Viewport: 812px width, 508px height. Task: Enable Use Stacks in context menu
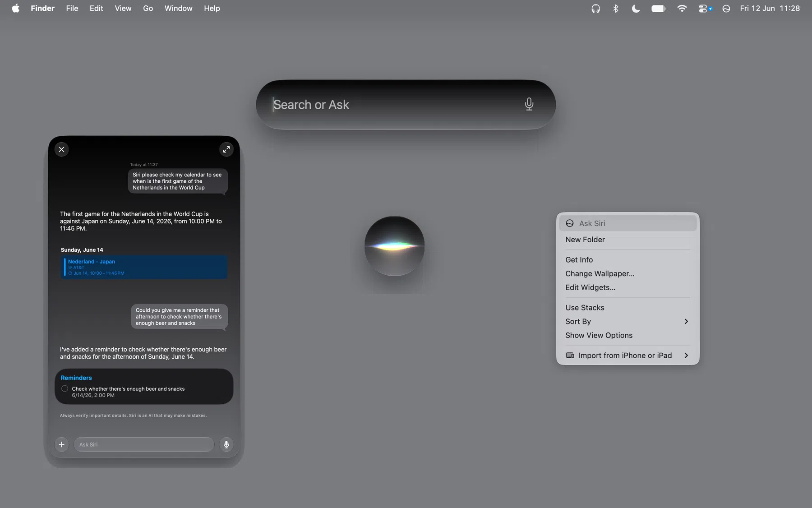tap(628, 308)
